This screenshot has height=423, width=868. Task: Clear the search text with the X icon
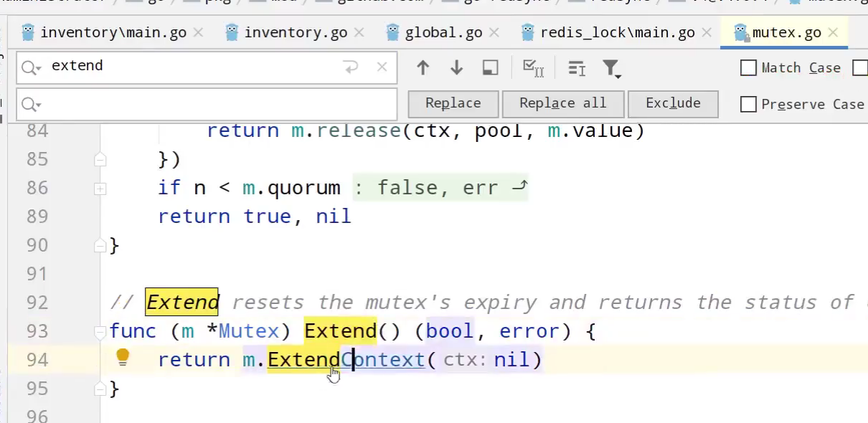point(382,67)
